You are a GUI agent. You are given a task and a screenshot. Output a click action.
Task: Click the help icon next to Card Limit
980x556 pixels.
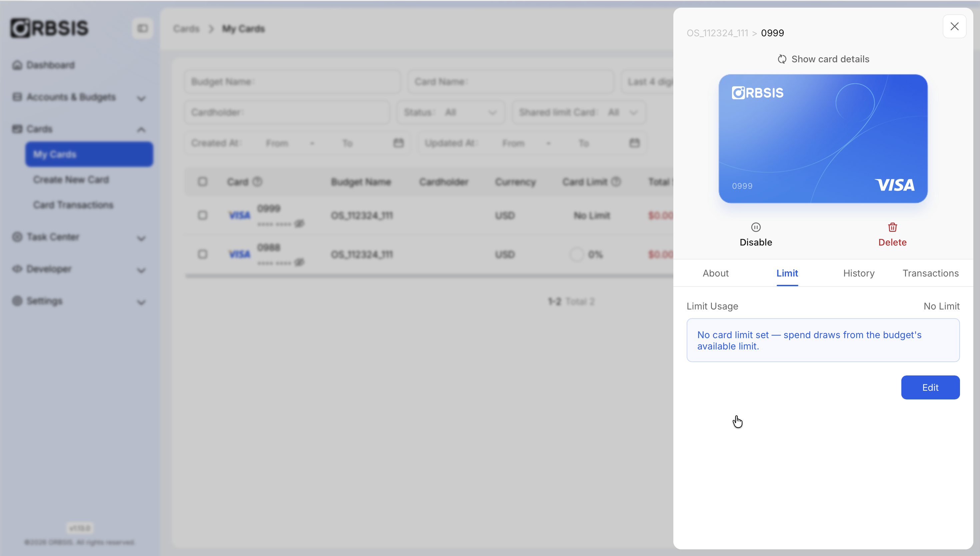[x=616, y=182]
